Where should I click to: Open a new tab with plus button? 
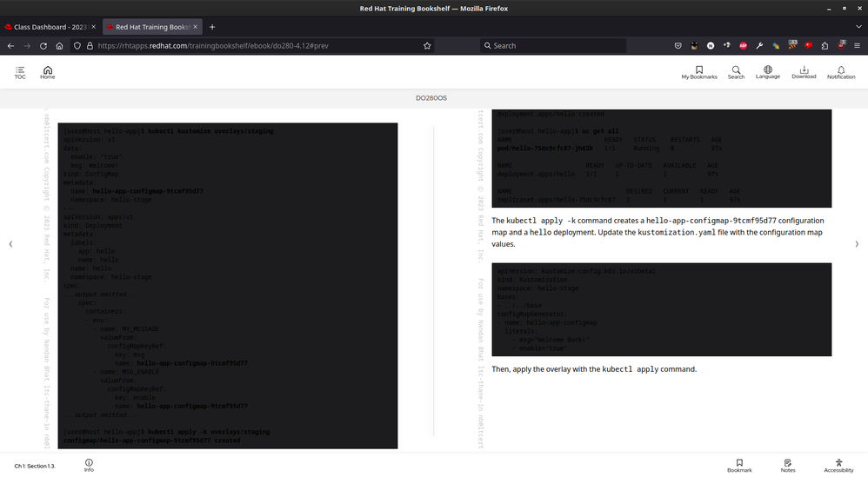[212, 27]
